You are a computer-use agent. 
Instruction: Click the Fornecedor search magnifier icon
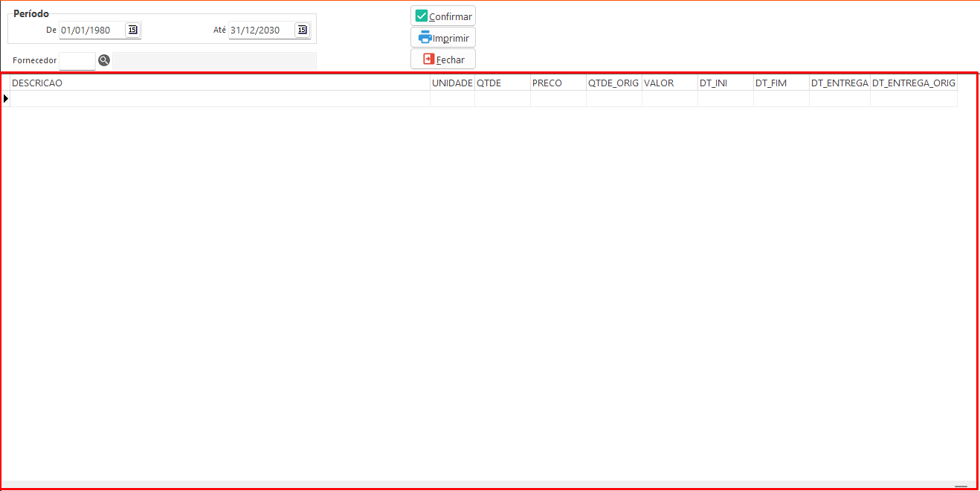coord(104,60)
